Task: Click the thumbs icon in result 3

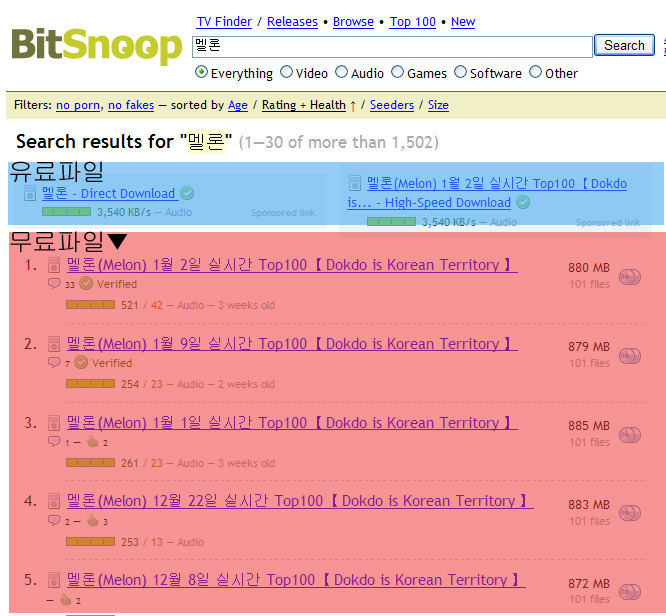Action: pos(93,442)
